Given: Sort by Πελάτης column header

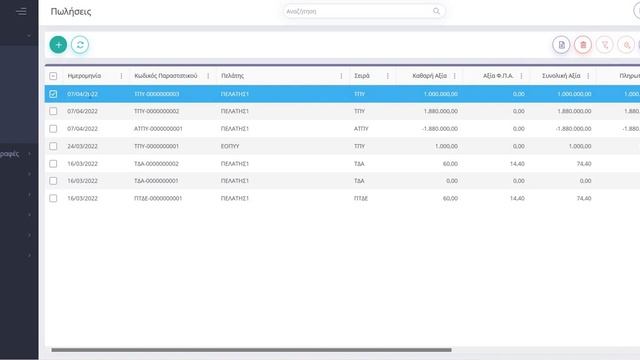Looking at the screenshot, I should 232,76.
